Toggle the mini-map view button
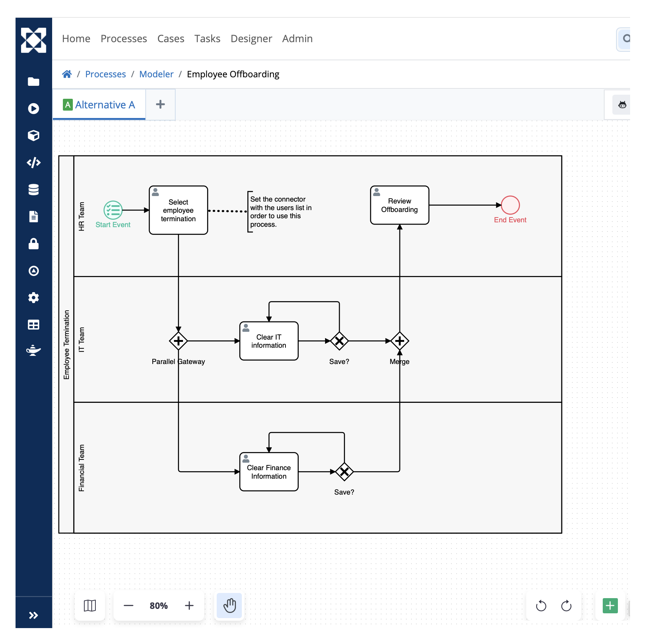Viewport: 646px width, 644px height. (90, 606)
